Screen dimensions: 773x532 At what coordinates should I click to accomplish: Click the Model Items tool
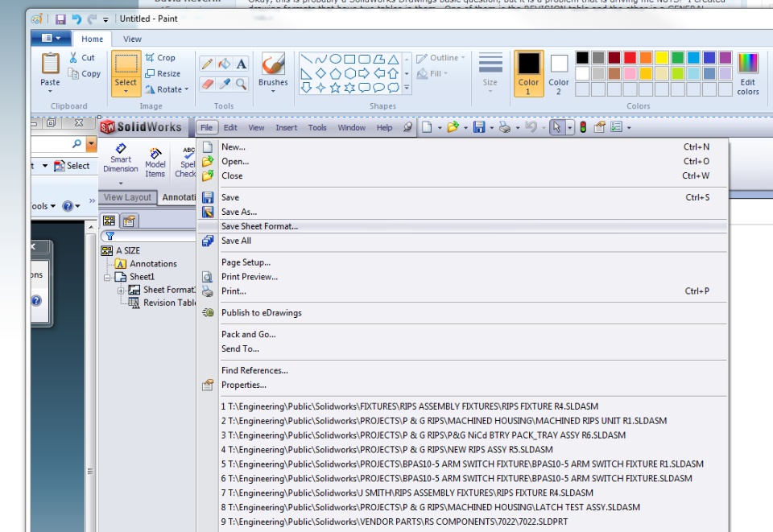[x=155, y=163]
